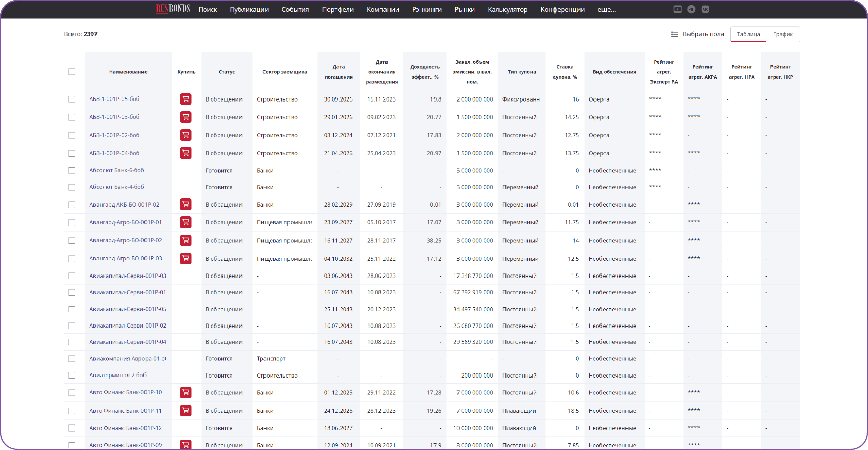Check the box for Авиакапитал-Серви-001Р-03
This screenshot has width=868, height=450.
tap(71, 276)
